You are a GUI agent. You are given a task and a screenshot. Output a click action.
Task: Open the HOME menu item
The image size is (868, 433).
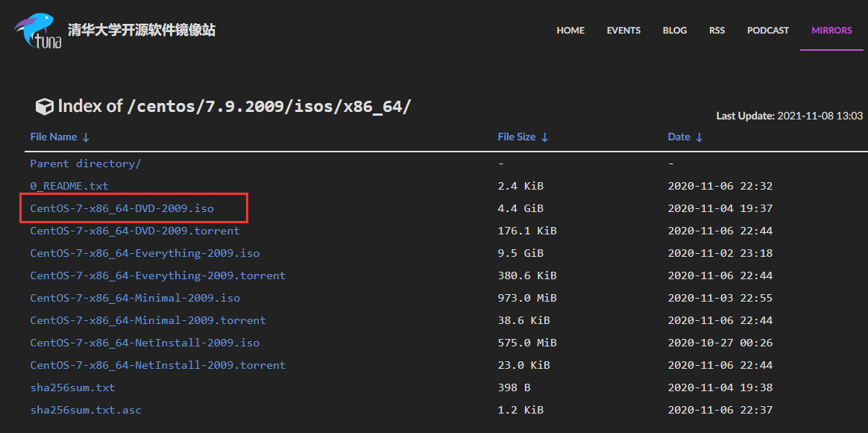point(570,31)
